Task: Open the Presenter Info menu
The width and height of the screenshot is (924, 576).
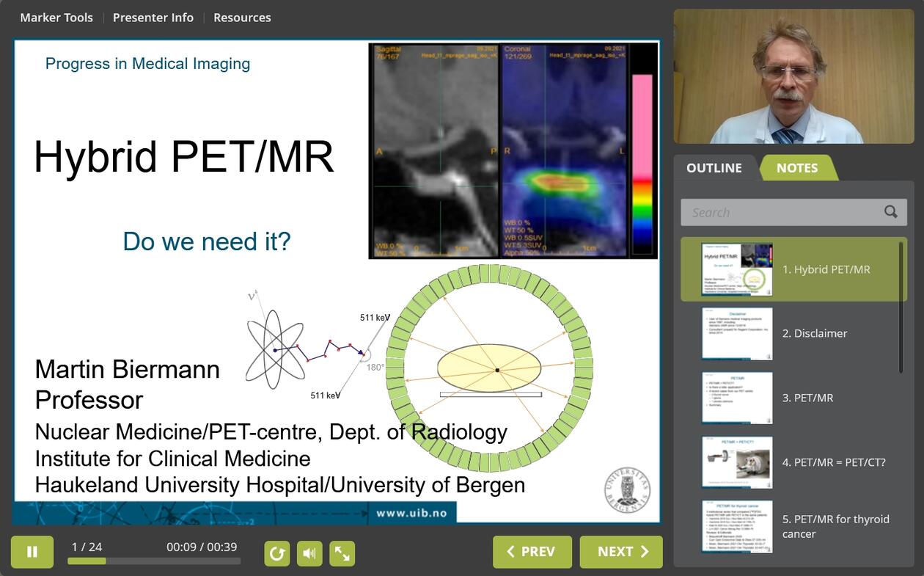Action: 153,18
